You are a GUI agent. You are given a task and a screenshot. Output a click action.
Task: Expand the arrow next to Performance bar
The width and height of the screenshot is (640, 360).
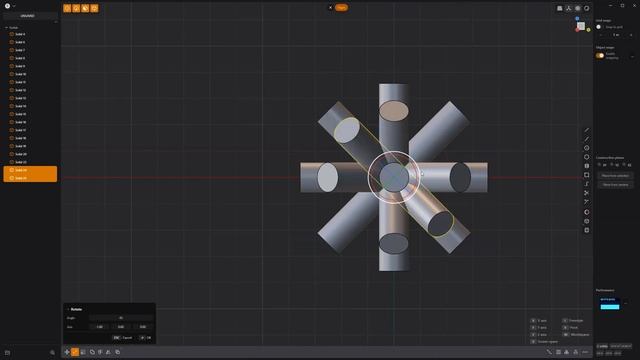click(x=626, y=303)
